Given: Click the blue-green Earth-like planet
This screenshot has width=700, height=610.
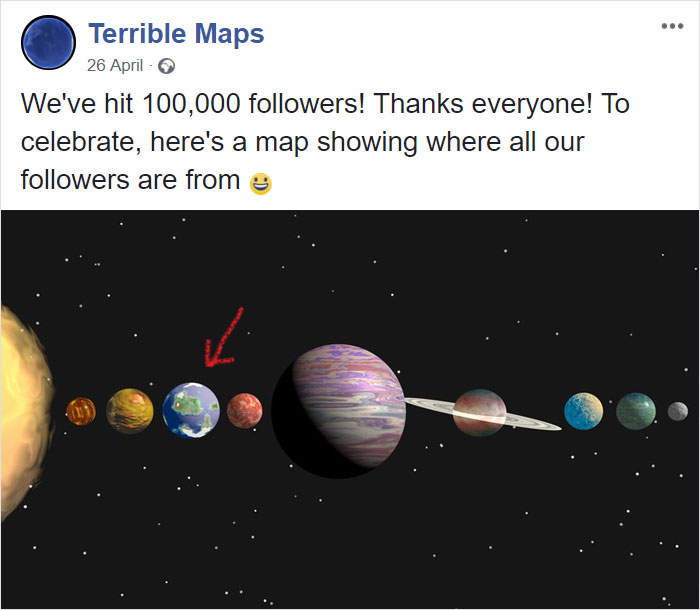Looking at the screenshot, I should point(191,410).
